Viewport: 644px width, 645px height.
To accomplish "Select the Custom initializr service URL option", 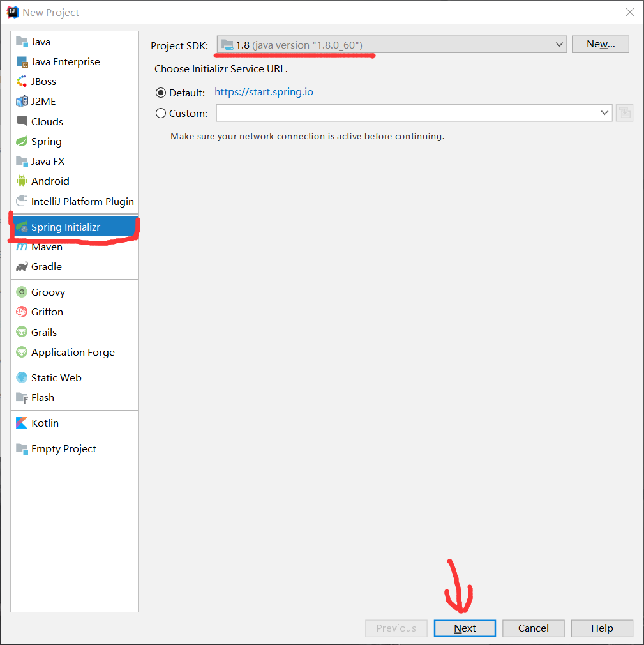I will [161, 113].
